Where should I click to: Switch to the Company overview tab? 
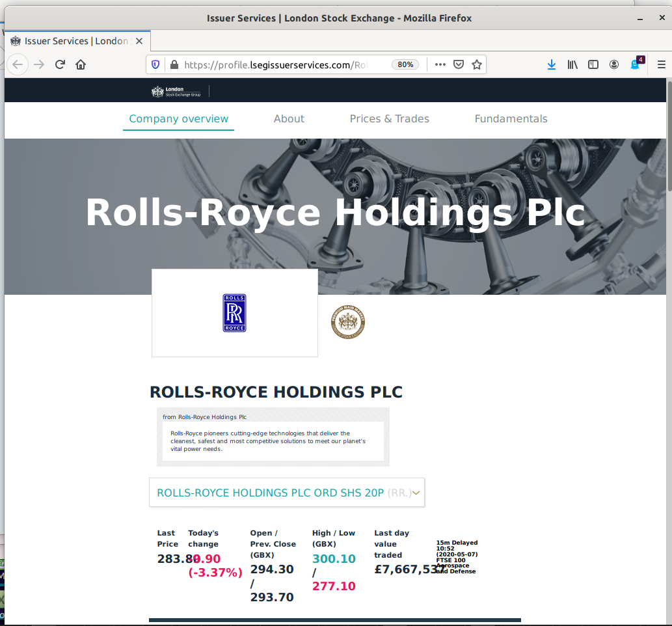[x=179, y=119]
